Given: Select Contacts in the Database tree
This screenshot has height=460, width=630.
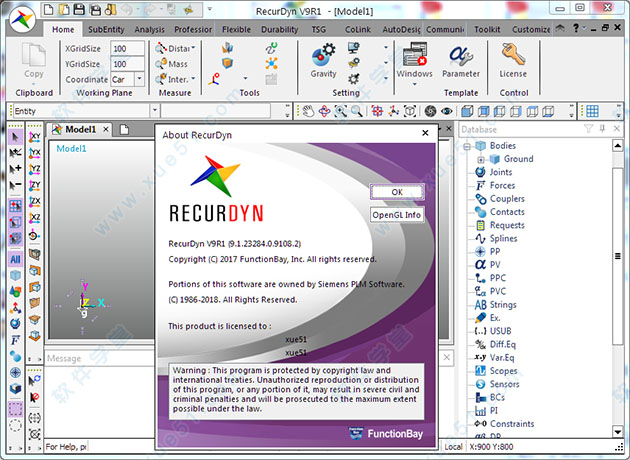Looking at the screenshot, I should coord(507,212).
